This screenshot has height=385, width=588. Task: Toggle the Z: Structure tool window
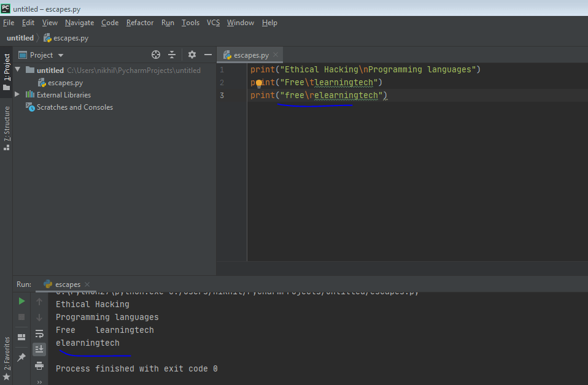tap(6, 128)
